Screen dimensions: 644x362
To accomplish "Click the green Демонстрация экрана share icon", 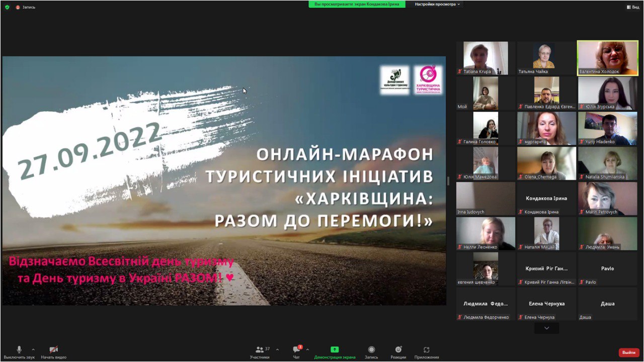I will tap(335, 349).
